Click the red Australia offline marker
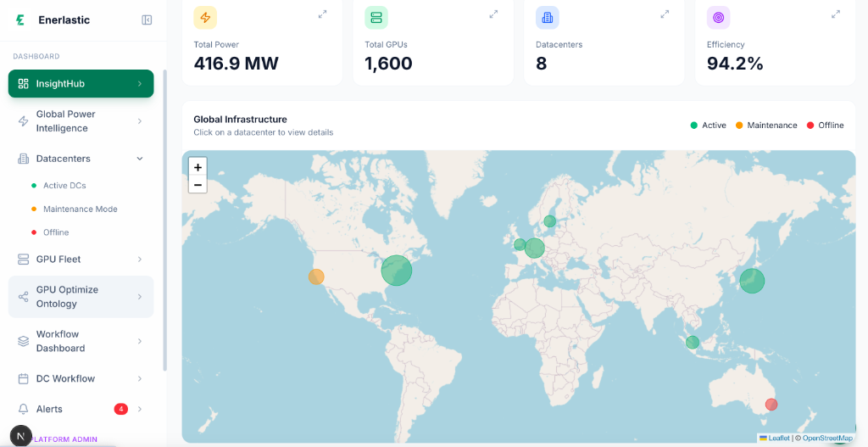This screenshot has height=447, width=868. 771,405
